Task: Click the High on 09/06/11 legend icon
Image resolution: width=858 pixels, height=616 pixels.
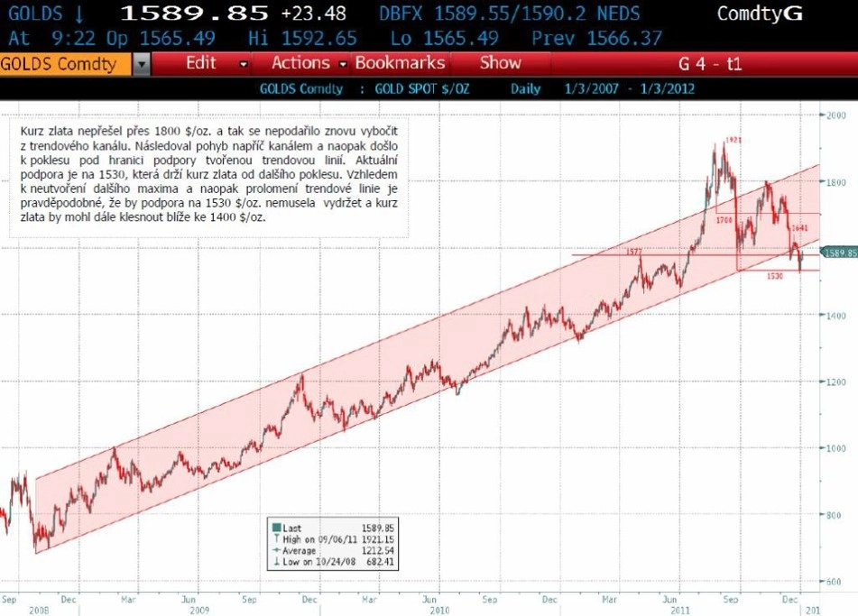Action: (x=276, y=538)
